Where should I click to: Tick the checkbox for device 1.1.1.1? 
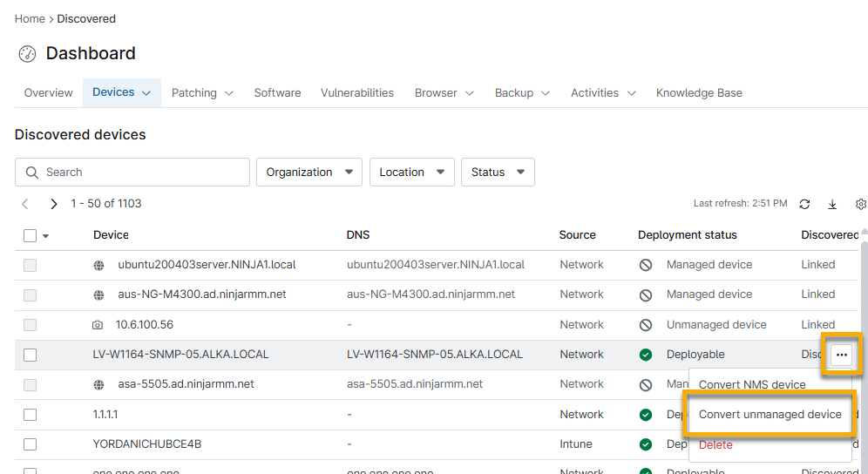point(31,415)
